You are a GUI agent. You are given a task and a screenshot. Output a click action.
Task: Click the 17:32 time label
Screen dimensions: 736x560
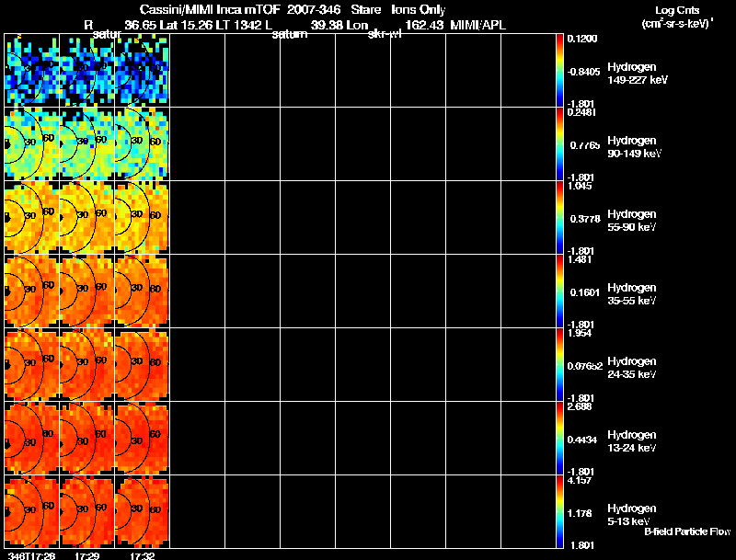pos(142,554)
